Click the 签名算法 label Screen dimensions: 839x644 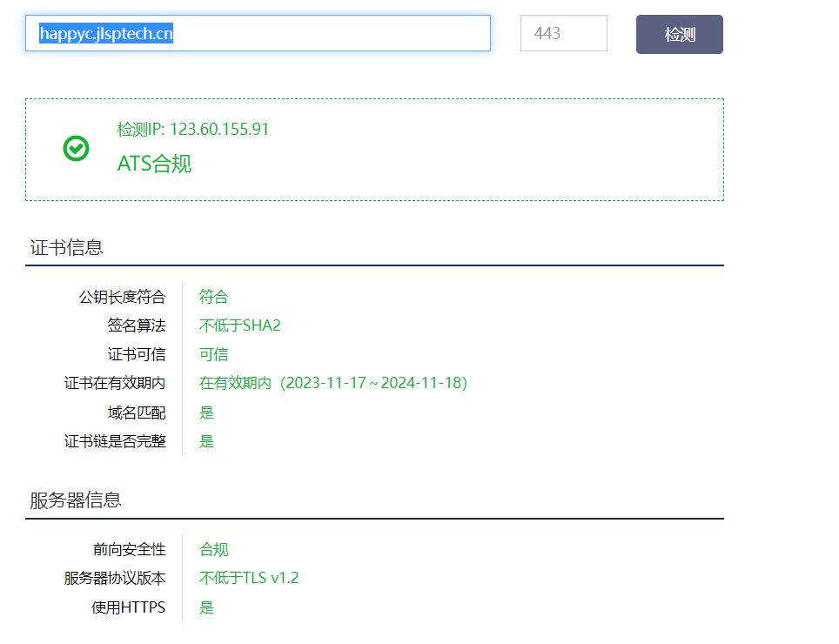137,325
